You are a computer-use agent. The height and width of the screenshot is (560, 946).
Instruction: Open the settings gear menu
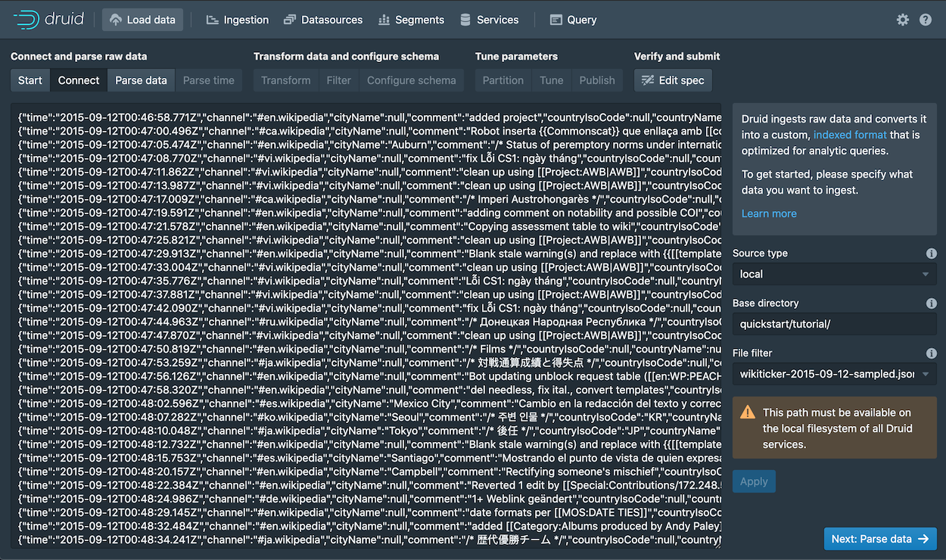pos(902,20)
